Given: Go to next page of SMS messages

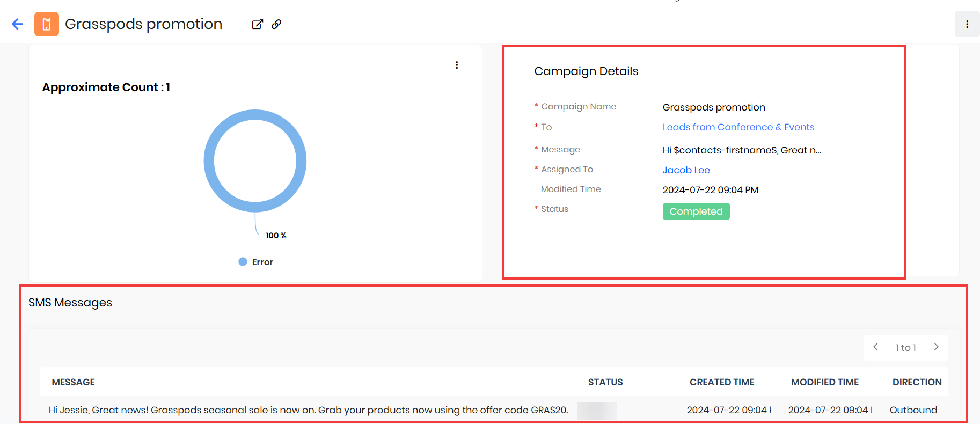Looking at the screenshot, I should pos(936,347).
